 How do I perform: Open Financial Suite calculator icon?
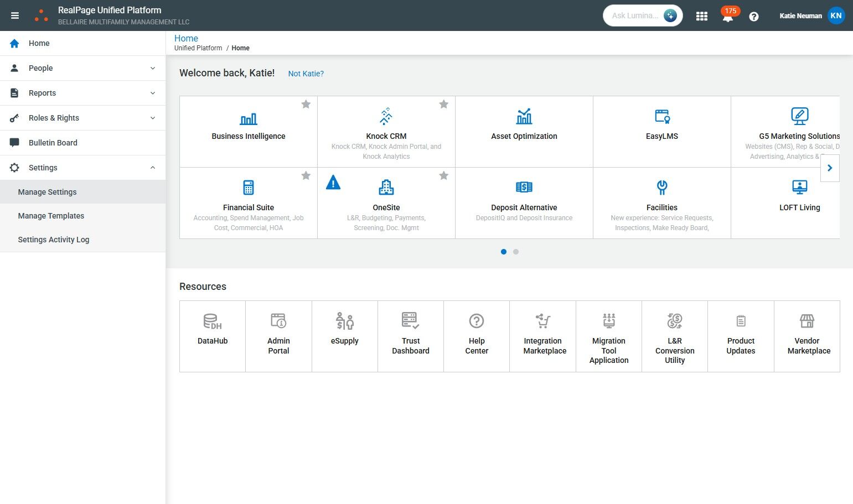(249, 188)
